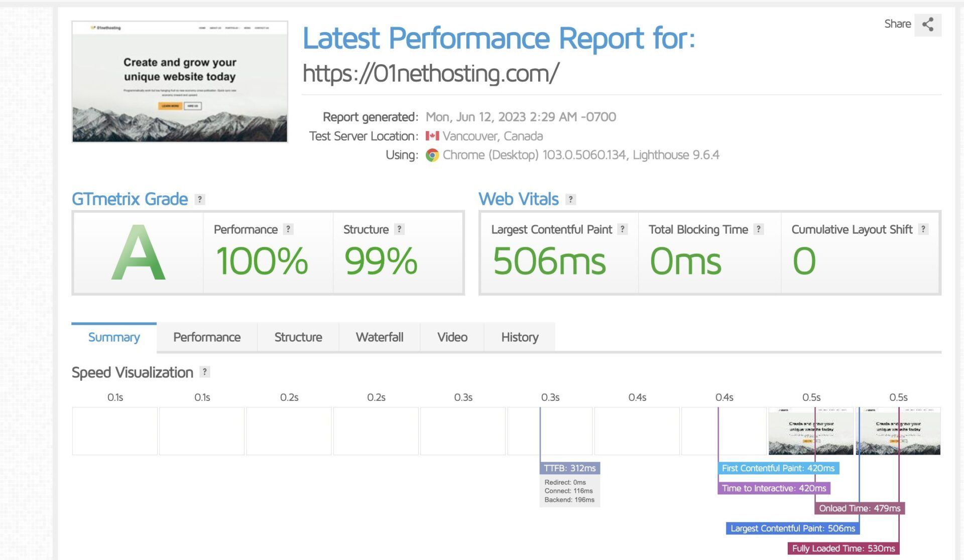Click the Latest Performance Report for: title
The height and width of the screenshot is (560, 964).
click(499, 38)
